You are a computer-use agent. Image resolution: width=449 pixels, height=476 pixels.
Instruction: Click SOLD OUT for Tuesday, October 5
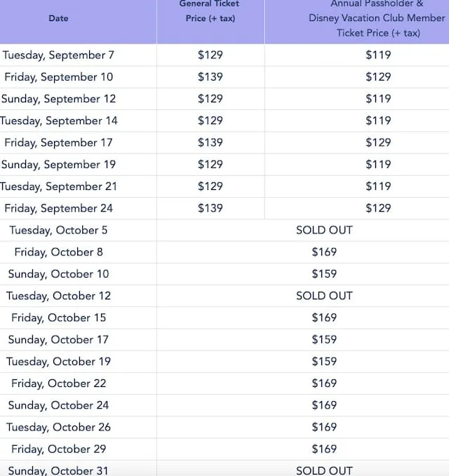[324, 230]
